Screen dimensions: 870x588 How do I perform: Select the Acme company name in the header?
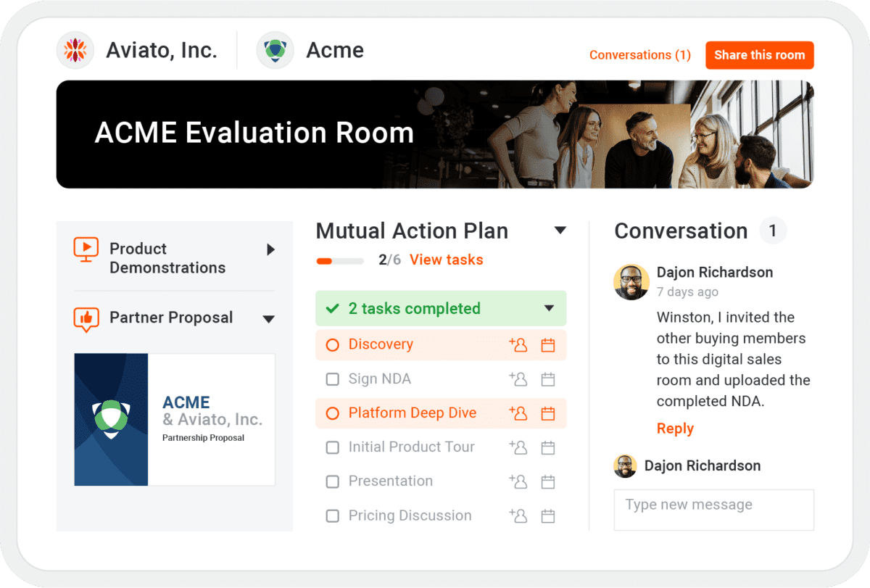(x=334, y=50)
